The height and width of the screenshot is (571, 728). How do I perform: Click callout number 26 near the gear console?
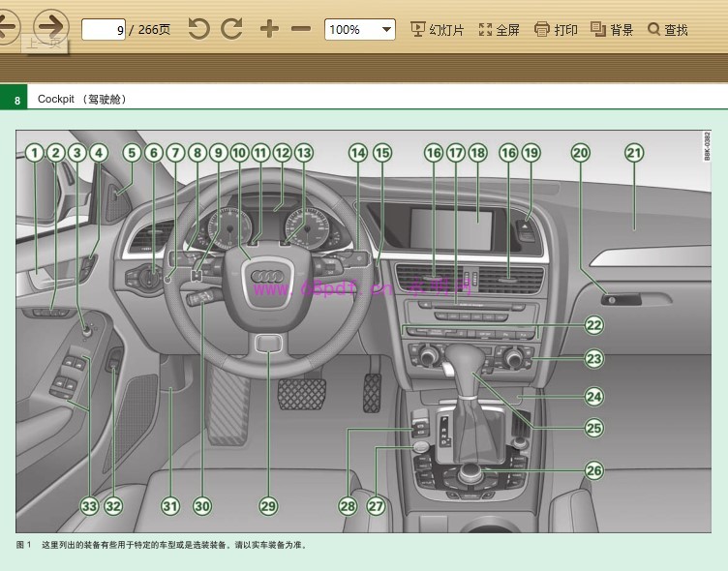593,471
